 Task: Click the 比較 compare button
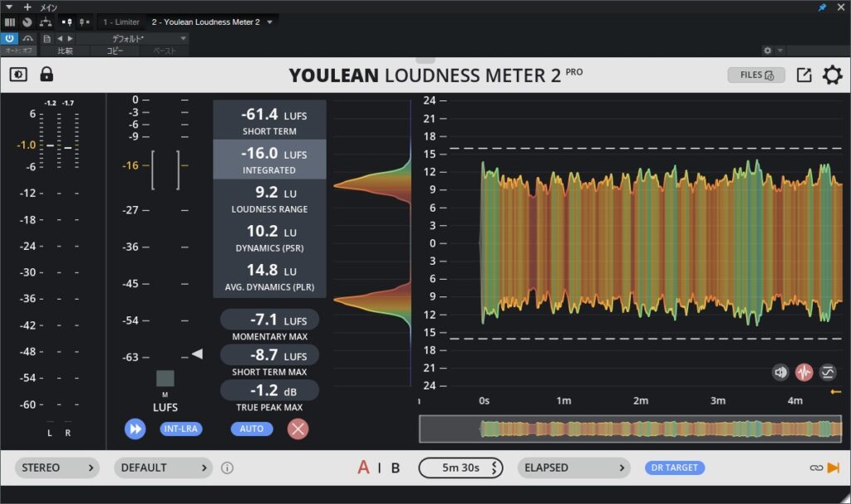pos(65,51)
